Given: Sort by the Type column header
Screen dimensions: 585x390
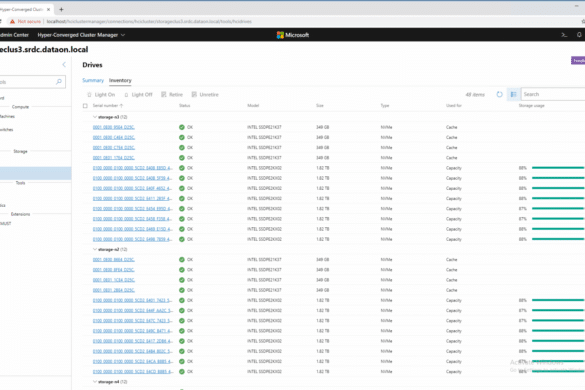Looking at the screenshot, I should [385, 106].
